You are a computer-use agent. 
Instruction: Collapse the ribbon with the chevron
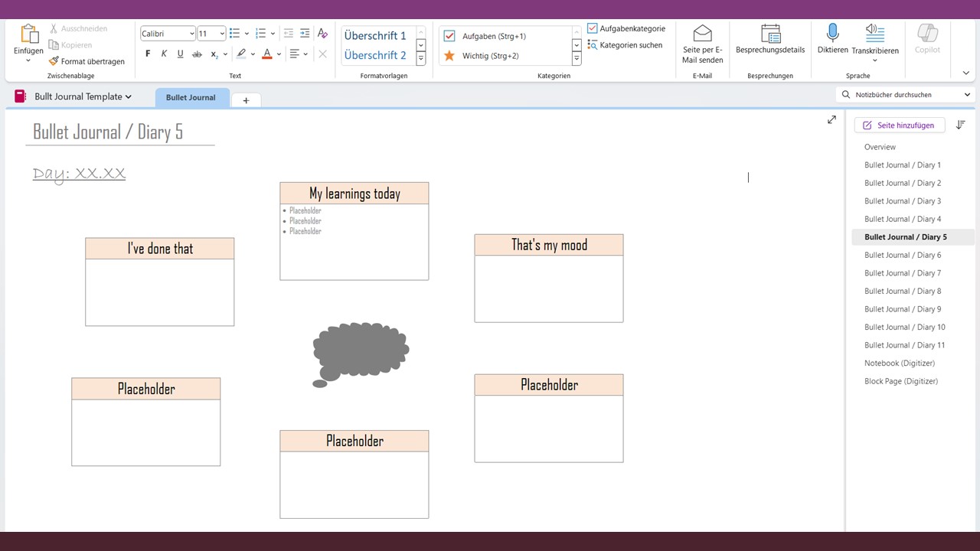tap(965, 73)
